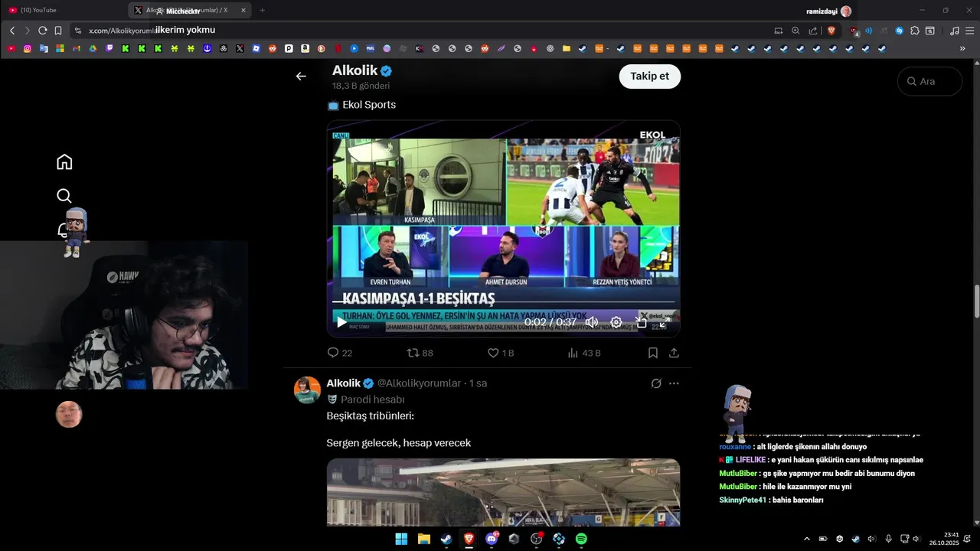This screenshot has height=551, width=980.
Task: Open the X bookmark in bookmarks bar
Action: pos(240,48)
